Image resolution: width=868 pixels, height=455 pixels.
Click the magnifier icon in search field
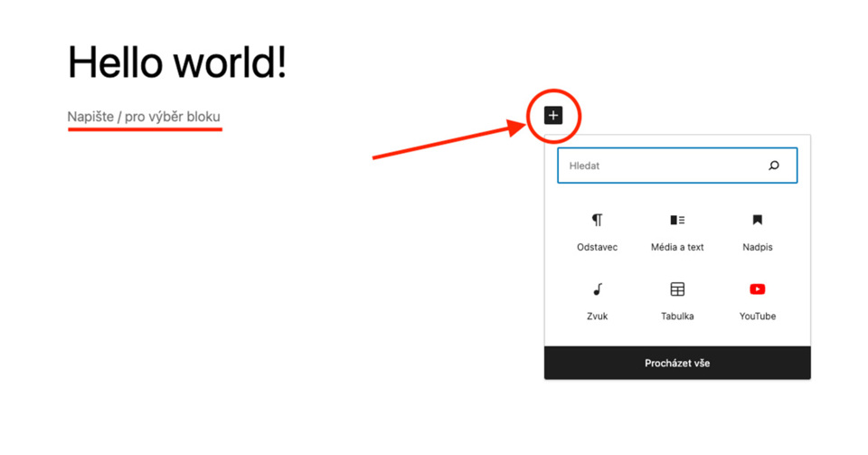click(774, 166)
